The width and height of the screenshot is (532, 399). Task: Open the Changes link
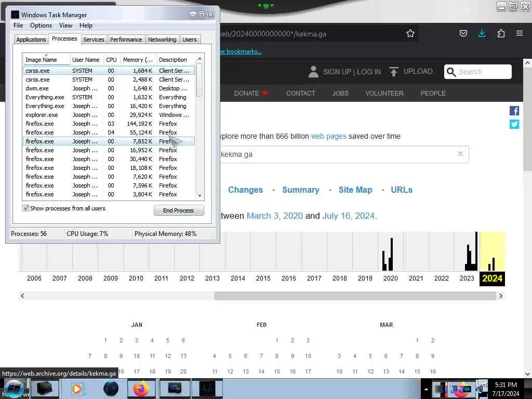point(245,190)
